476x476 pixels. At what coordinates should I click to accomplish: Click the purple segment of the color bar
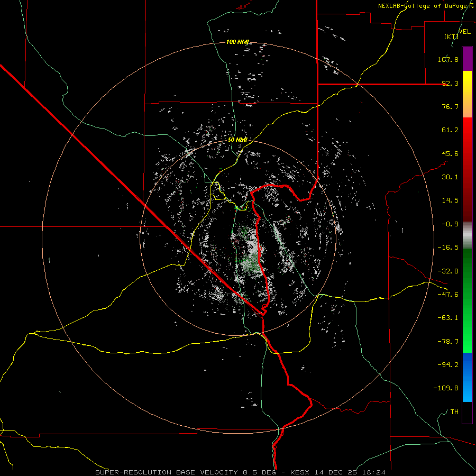pos(467,59)
